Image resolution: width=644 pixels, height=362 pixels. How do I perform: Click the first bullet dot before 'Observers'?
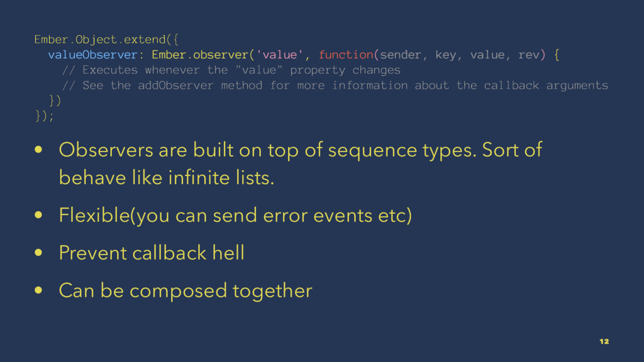40,151
